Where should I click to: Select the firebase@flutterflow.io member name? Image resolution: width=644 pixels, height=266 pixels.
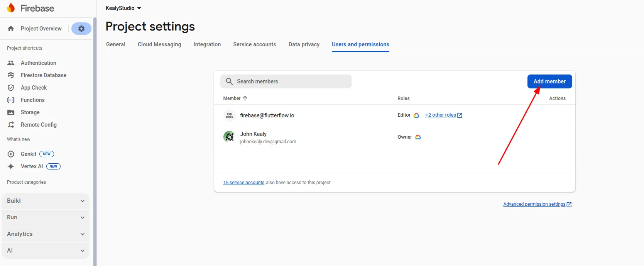[x=267, y=115]
